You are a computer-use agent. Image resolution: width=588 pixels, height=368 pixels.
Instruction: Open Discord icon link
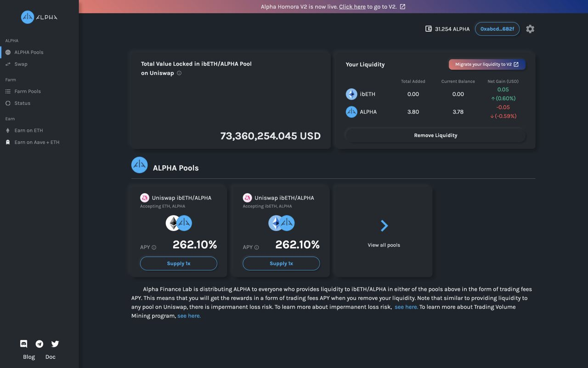tap(24, 344)
